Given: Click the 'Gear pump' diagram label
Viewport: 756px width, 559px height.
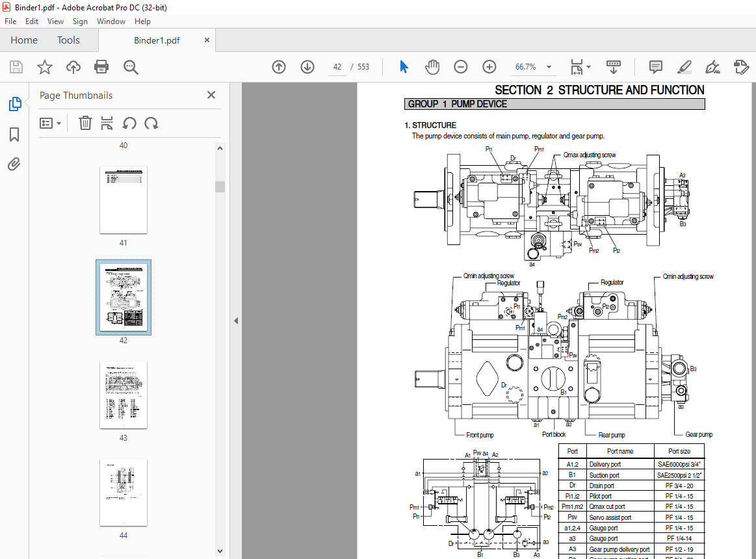Looking at the screenshot, I should 699,435.
